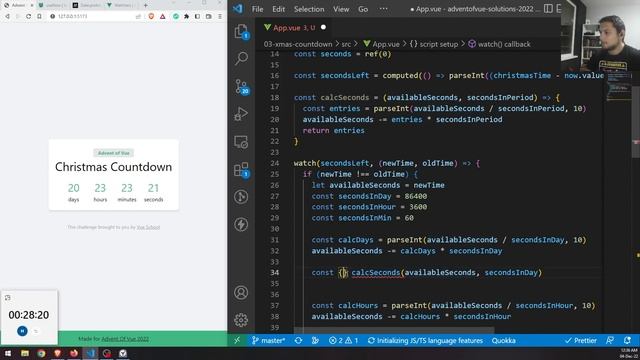This screenshot has width=640, height=360.
Task: Click the Advent Of Vue 2022 footer link
Action: pyautogui.click(x=125, y=339)
